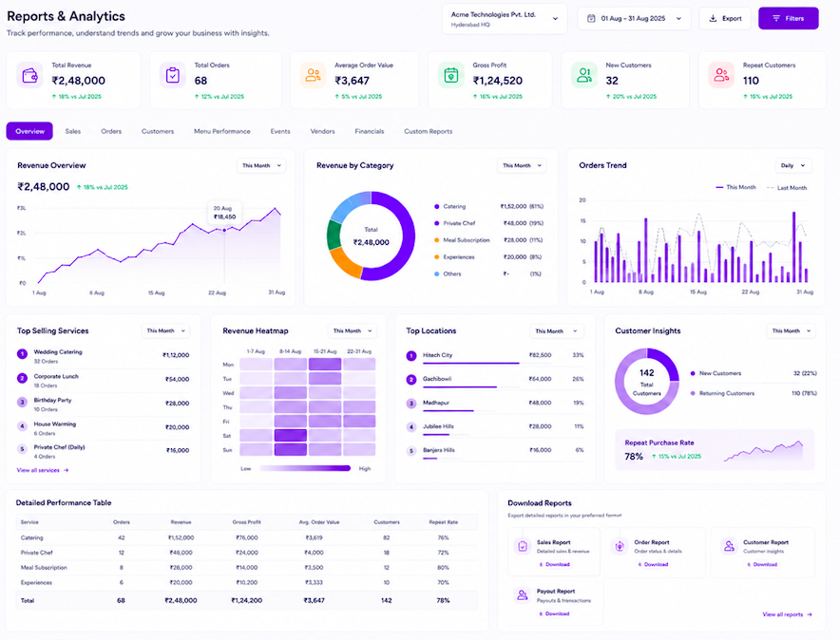Viewport: 840px width, 640px height.
Task: Click the Revenue column header
Action: pos(181,522)
